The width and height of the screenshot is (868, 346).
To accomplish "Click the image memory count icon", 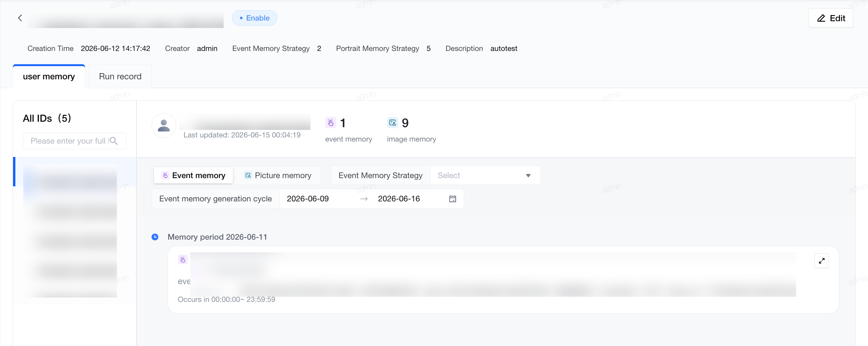I will pyautogui.click(x=393, y=123).
